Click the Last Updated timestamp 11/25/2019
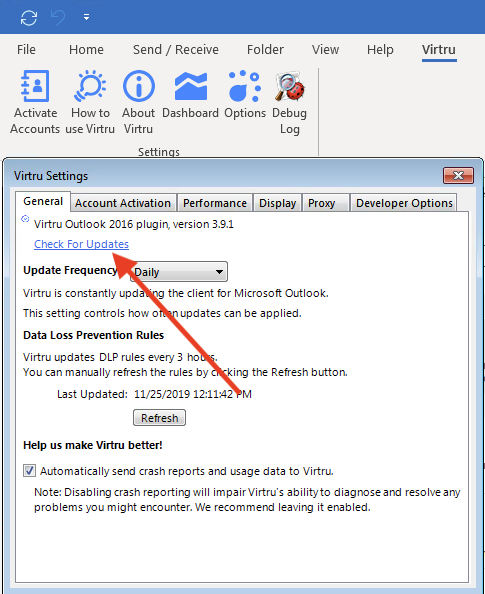 point(192,394)
